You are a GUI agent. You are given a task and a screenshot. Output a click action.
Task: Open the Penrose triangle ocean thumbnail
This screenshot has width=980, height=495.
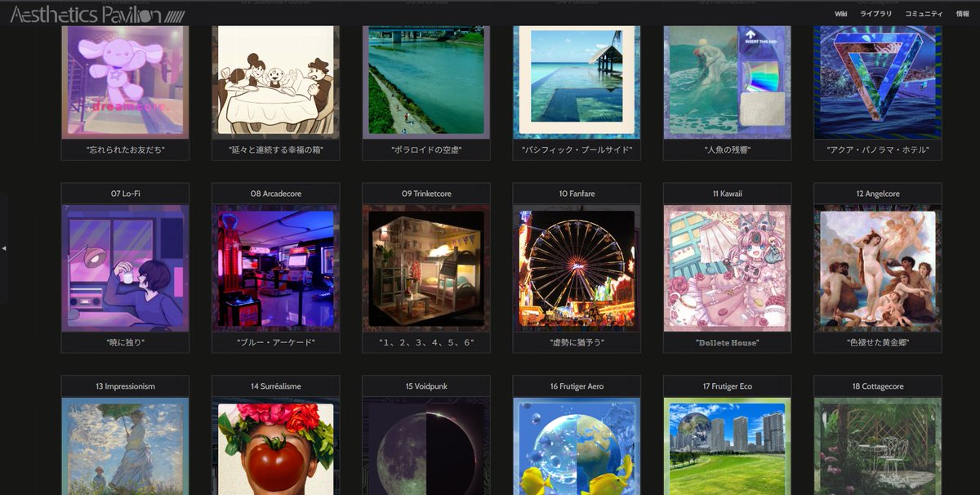pos(877,82)
